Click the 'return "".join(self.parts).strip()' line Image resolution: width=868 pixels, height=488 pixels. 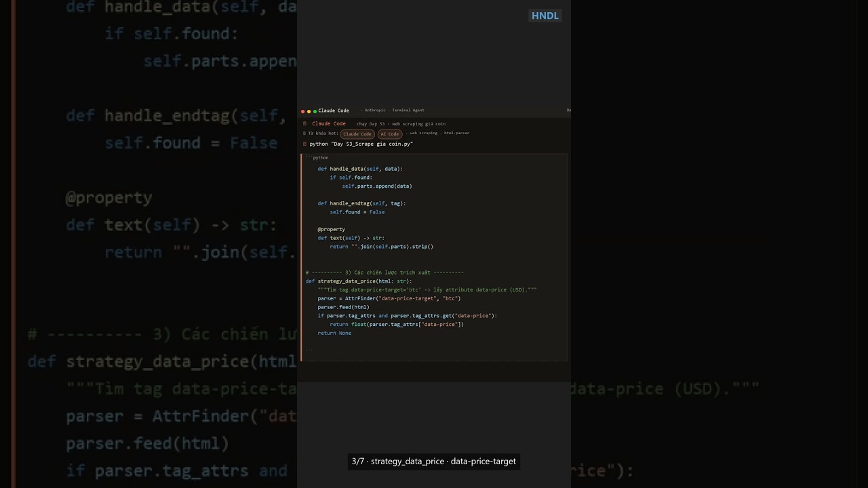382,247
